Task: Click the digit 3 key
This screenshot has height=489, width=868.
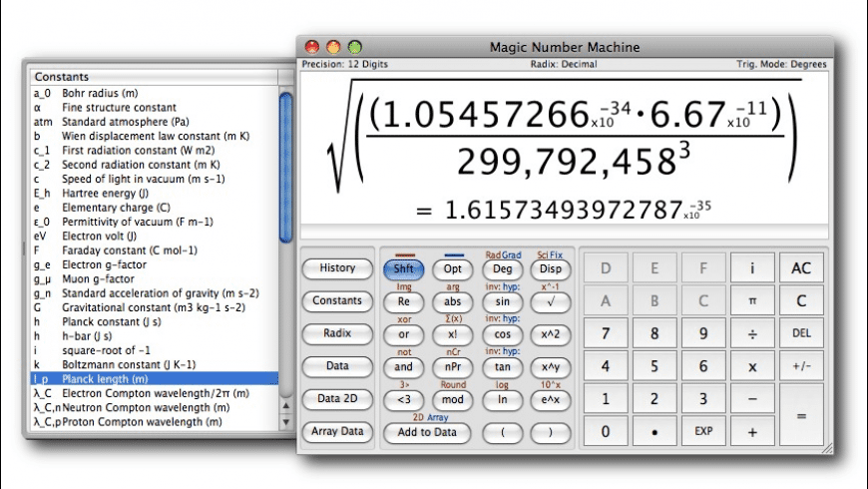Action: pyautogui.click(x=703, y=399)
